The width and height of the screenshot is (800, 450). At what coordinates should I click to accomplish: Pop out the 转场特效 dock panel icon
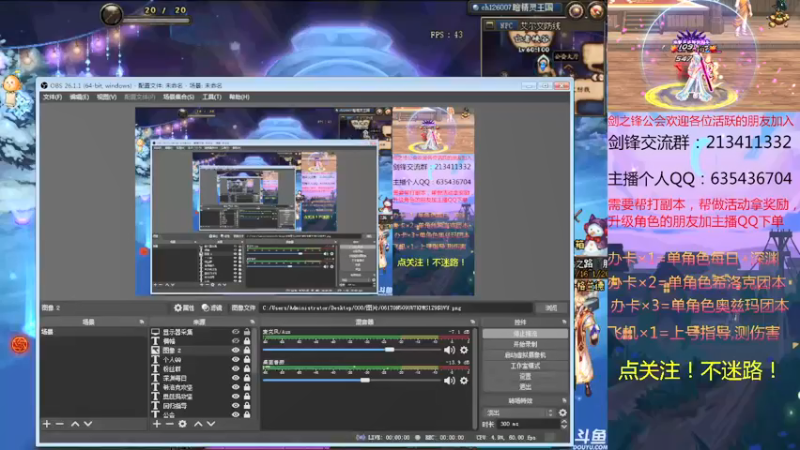(564, 401)
